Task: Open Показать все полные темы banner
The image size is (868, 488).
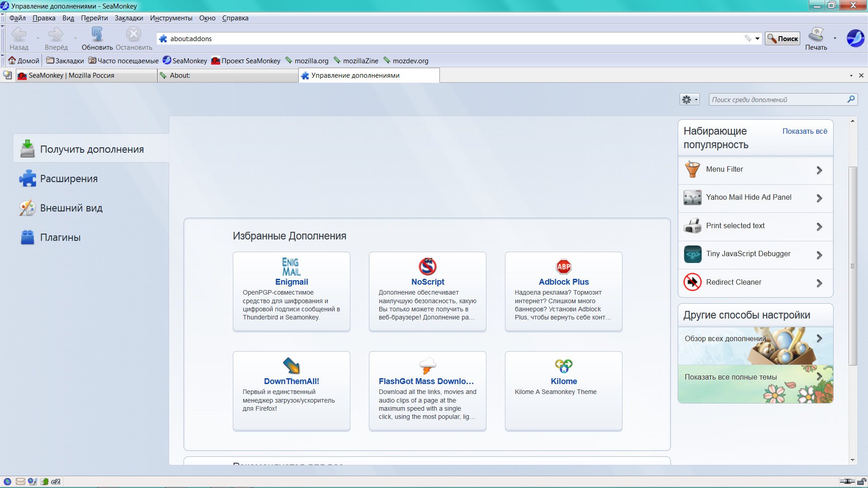Action: [755, 384]
